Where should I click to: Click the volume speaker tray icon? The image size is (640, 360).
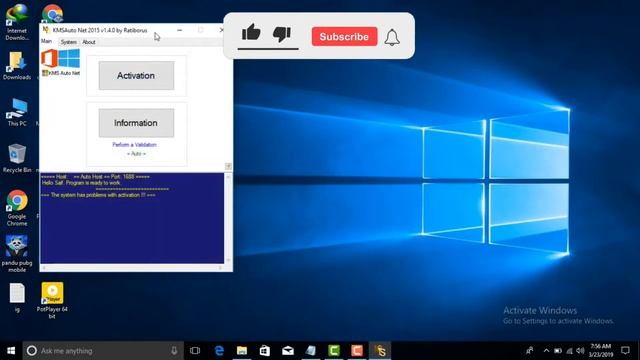pos(580,351)
